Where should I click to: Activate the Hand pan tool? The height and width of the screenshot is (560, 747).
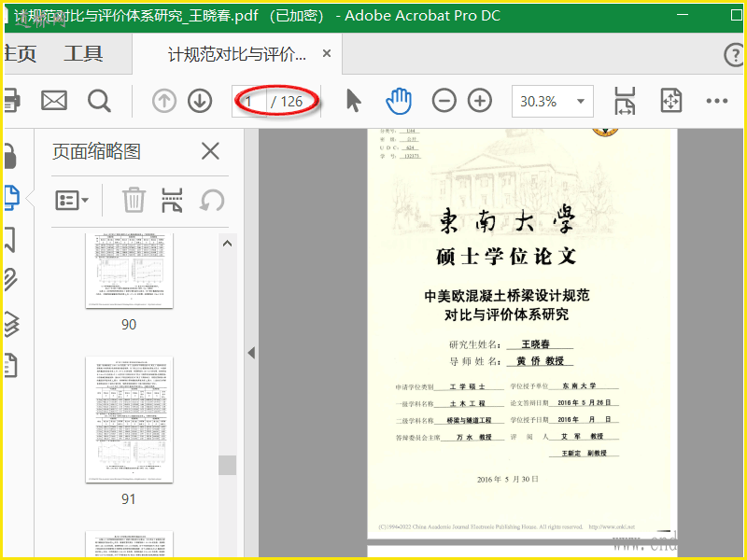[399, 101]
